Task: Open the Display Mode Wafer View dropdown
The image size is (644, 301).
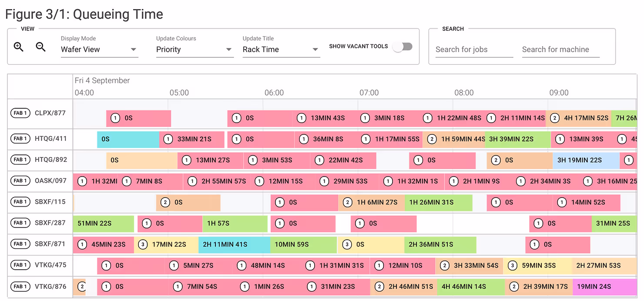Action: [99, 50]
